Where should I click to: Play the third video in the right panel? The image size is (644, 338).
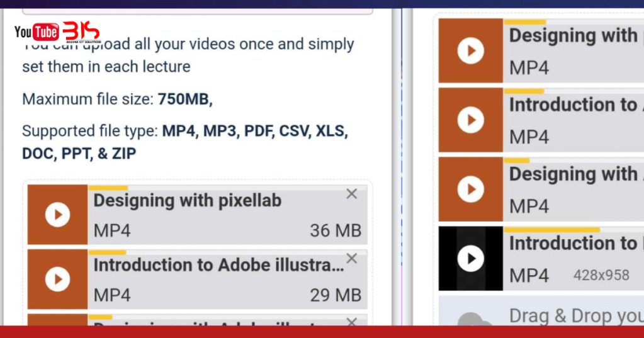471,189
